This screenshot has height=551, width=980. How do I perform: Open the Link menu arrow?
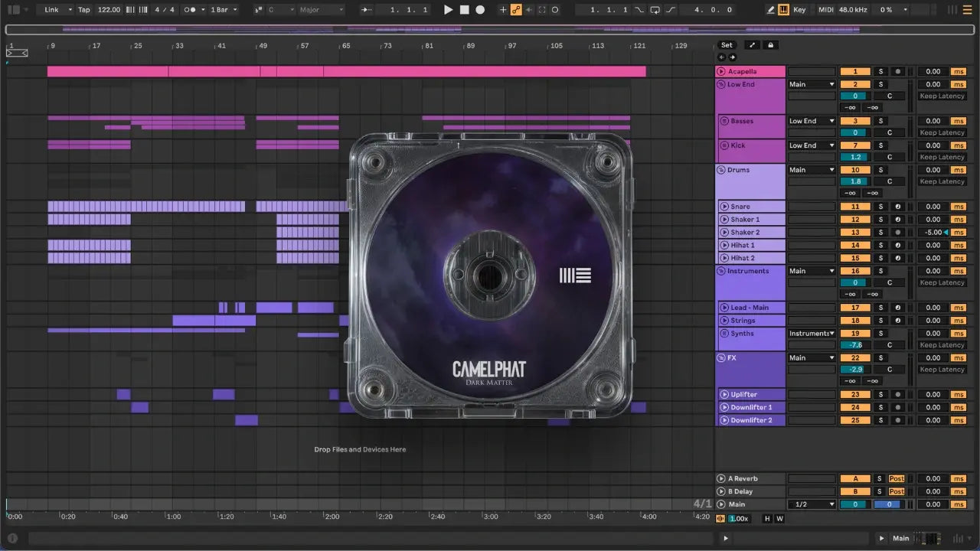tap(70, 10)
